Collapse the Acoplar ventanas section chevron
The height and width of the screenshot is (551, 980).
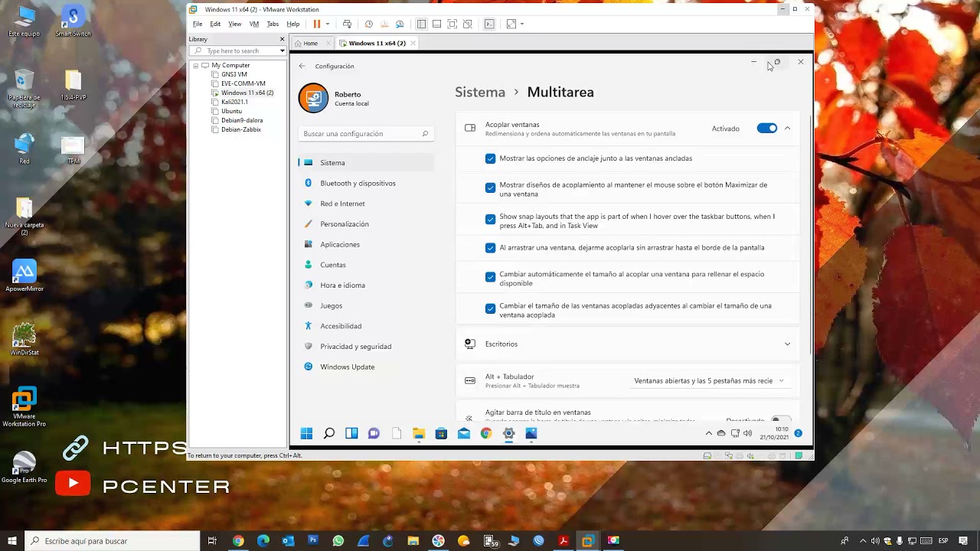point(787,128)
